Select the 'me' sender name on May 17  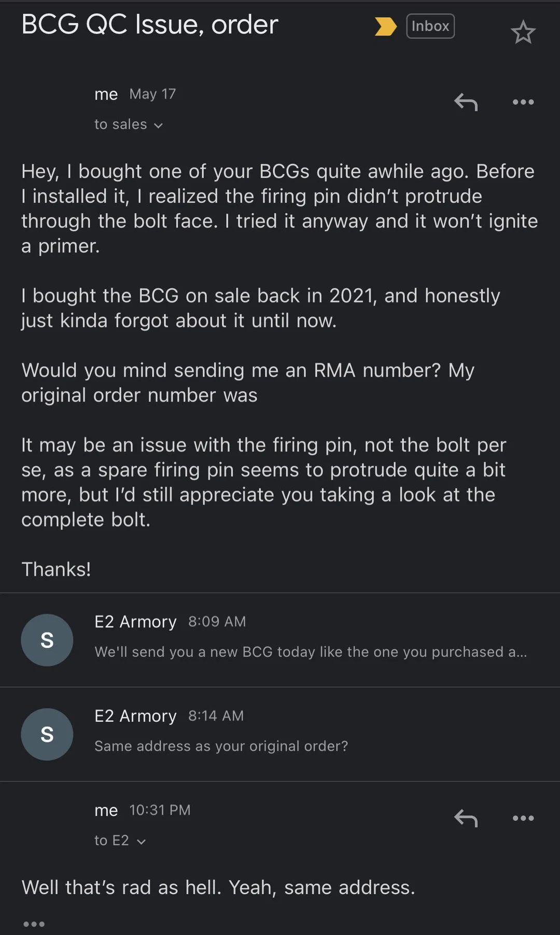pyautogui.click(x=106, y=94)
